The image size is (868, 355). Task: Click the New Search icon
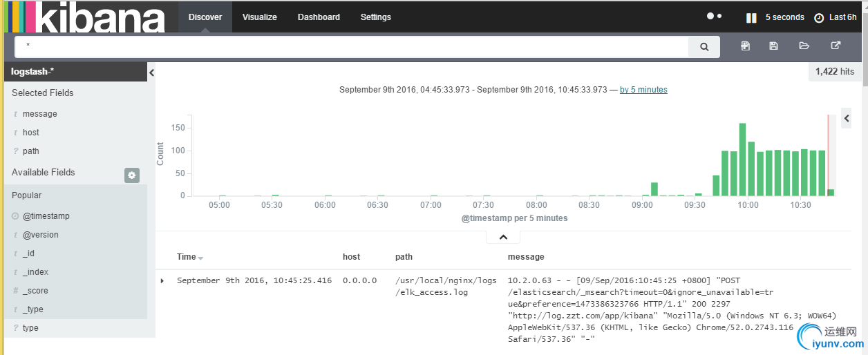pos(746,46)
